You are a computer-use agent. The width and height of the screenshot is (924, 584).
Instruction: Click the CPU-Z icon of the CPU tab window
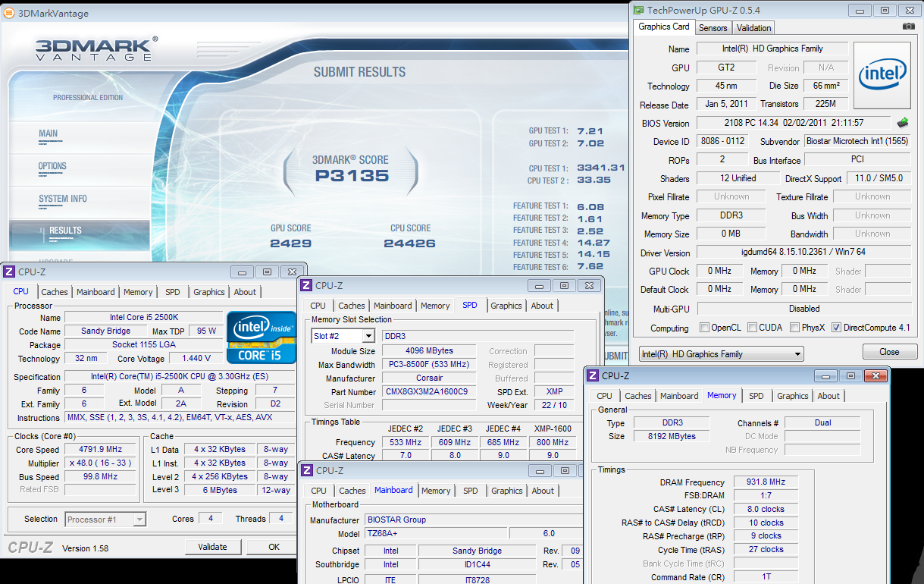pyautogui.click(x=9, y=272)
